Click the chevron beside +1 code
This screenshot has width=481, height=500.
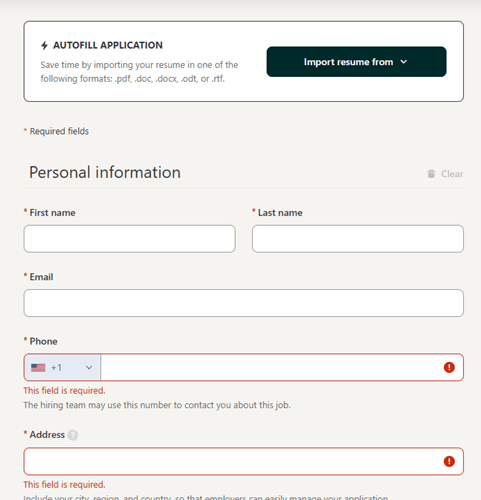(89, 368)
